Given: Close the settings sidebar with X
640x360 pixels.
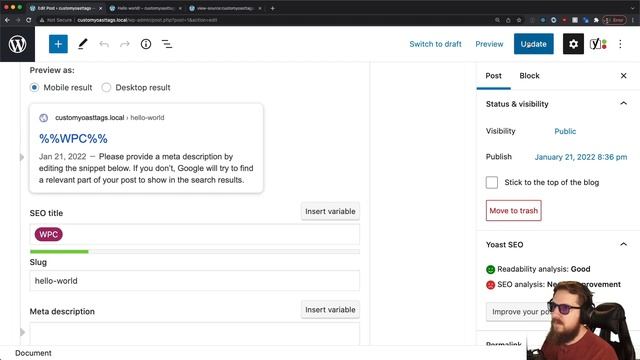Looking at the screenshot, I should pos(623,76).
